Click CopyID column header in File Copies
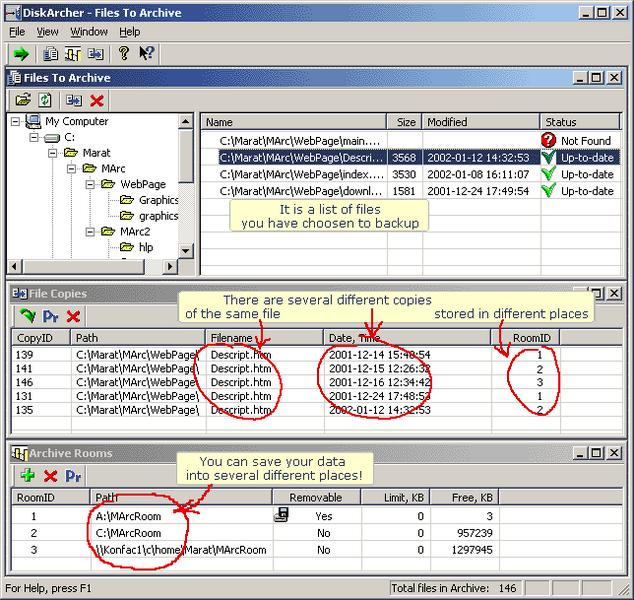The width and height of the screenshot is (634, 600). (41, 338)
